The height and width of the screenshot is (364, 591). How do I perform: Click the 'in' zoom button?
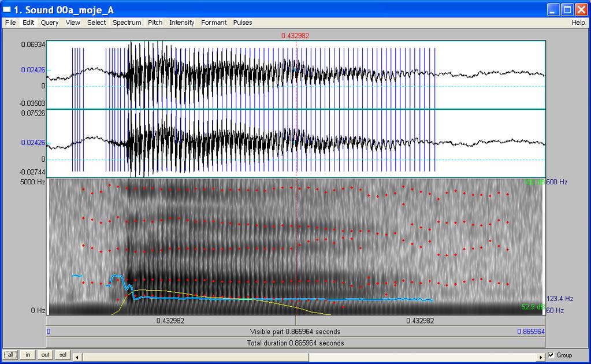coord(28,355)
